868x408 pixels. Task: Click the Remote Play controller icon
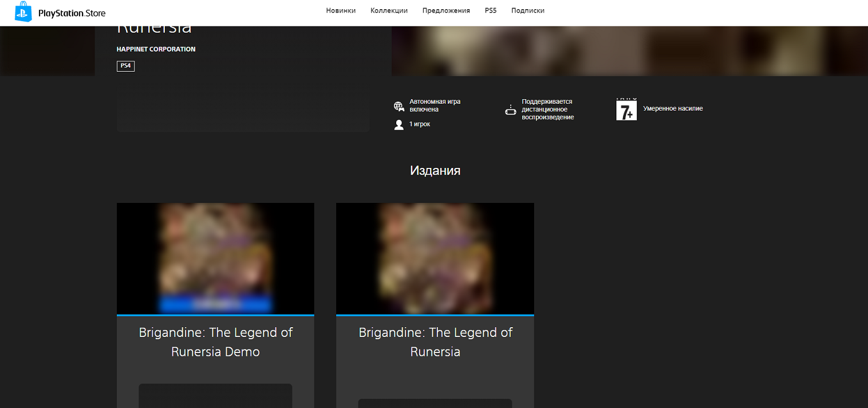510,109
